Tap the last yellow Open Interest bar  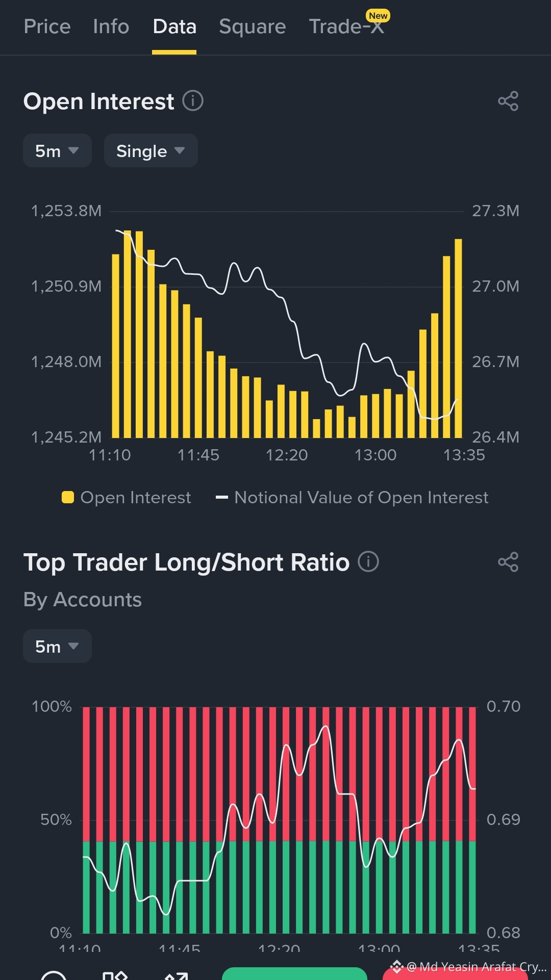click(x=458, y=338)
